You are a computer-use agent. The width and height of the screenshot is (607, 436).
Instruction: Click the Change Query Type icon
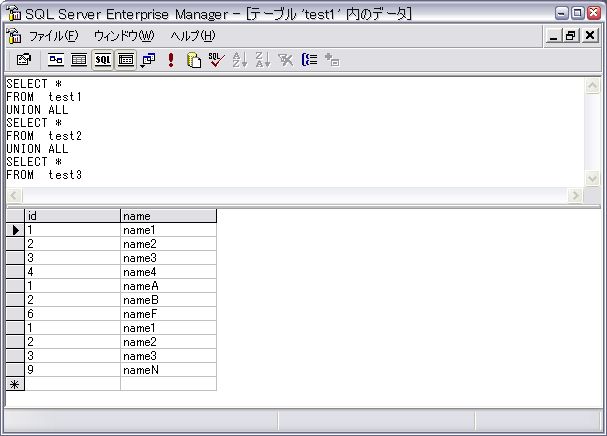148,60
